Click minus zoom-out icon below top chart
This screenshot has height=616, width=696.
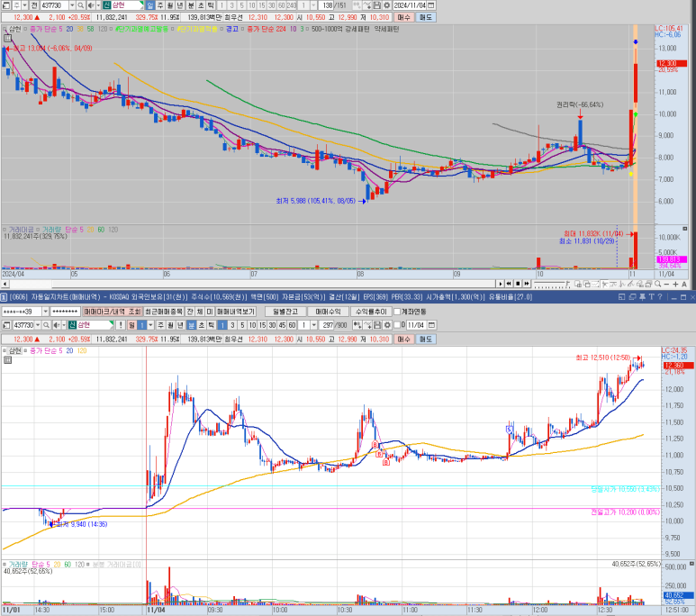tap(666, 285)
